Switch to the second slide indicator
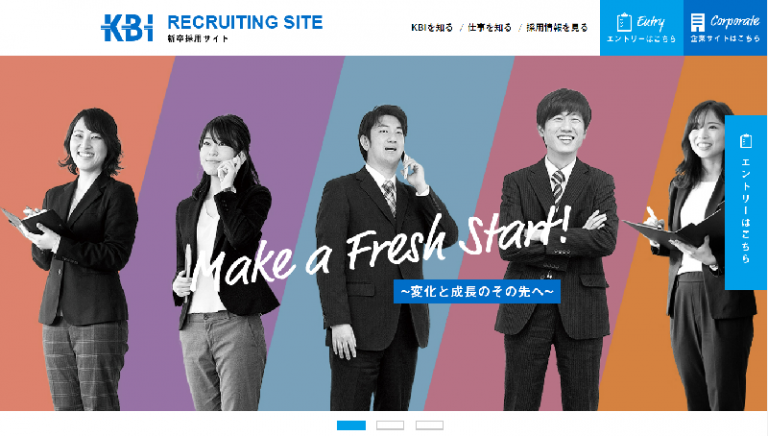Viewport: 768px width, 436px height. (390, 425)
